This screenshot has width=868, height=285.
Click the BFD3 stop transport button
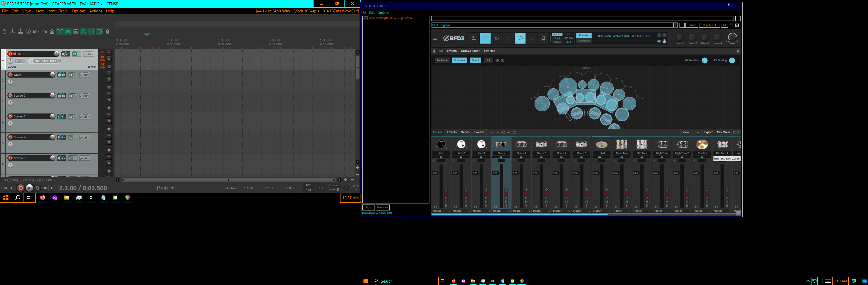[x=485, y=38]
